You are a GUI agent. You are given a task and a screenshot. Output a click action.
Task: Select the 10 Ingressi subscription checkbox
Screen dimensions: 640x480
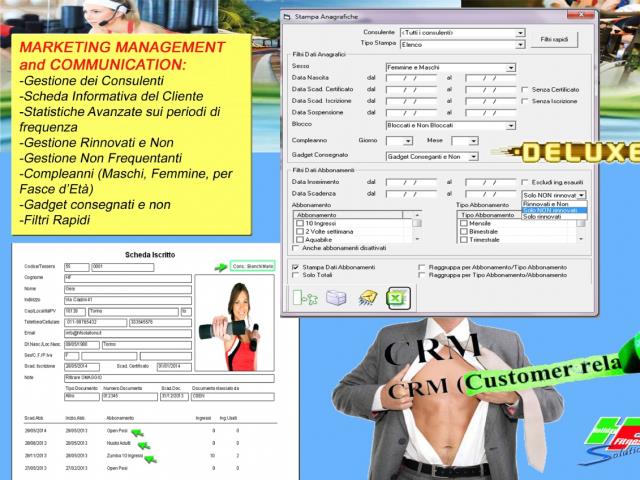[x=300, y=223]
